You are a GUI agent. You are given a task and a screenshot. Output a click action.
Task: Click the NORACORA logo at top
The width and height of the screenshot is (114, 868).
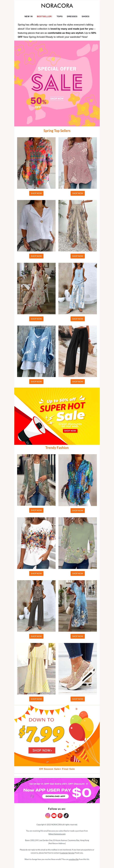click(57, 6)
